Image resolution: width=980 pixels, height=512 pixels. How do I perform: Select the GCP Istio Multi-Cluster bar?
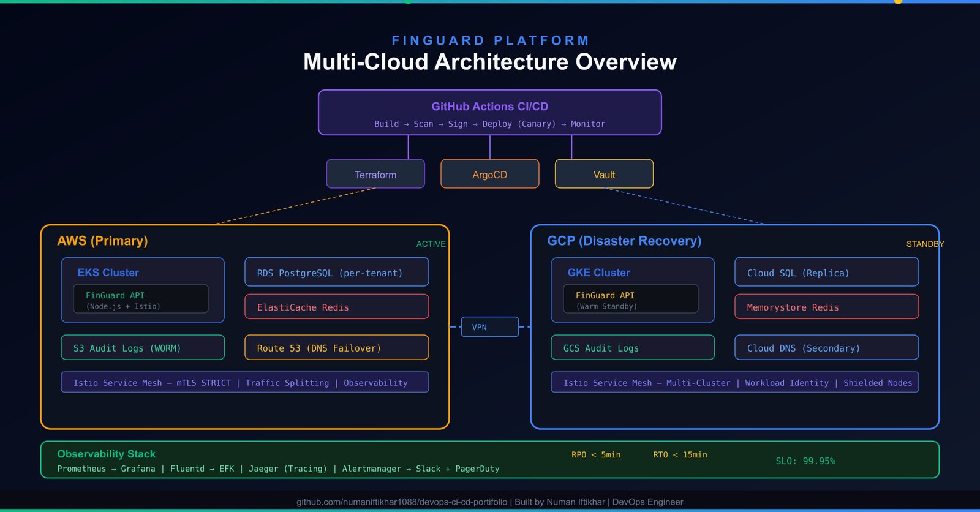(735, 382)
